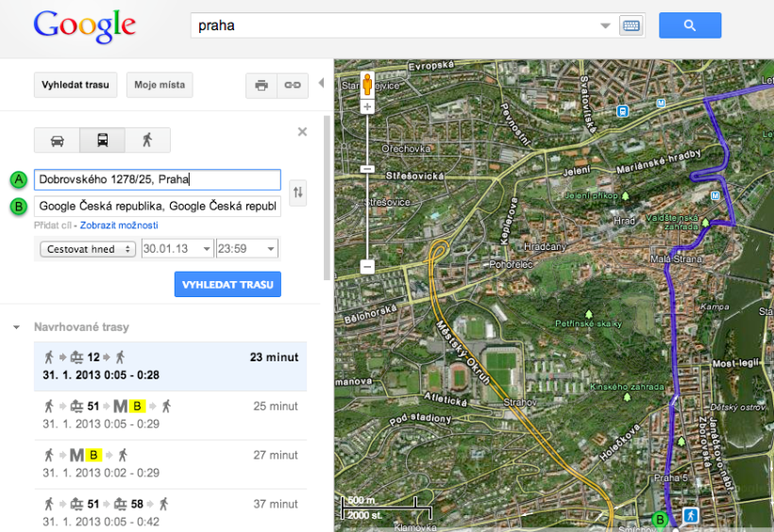Viewport: 774px width, 532px height.
Task: Collapse the side panel arrow
Action: (x=321, y=83)
